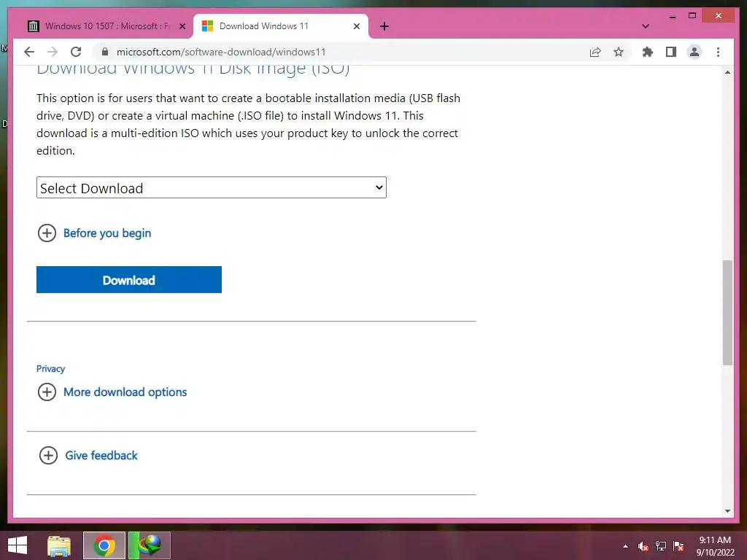Click the scrollbar down arrow
Viewport: 747px width, 560px height.
point(727,511)
